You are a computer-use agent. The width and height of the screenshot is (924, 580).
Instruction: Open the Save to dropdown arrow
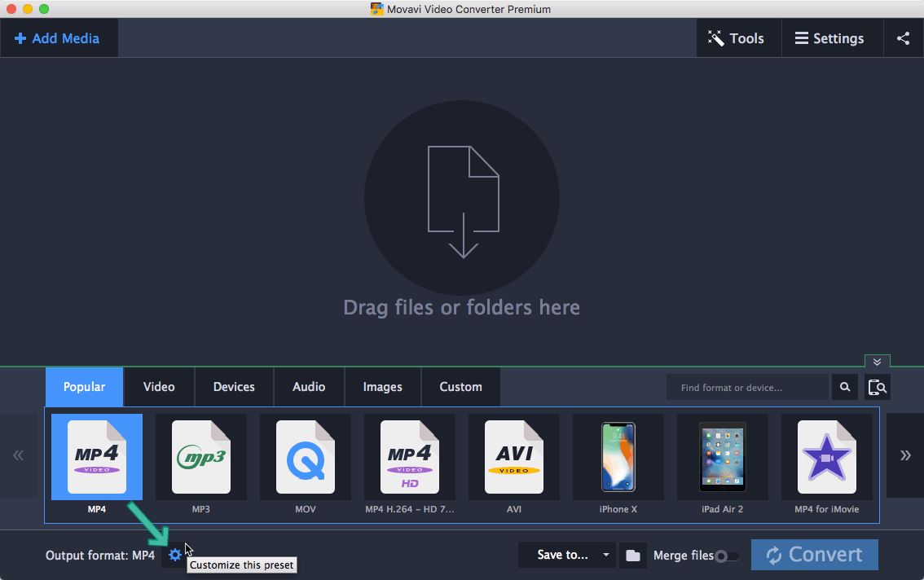(605, 555)
